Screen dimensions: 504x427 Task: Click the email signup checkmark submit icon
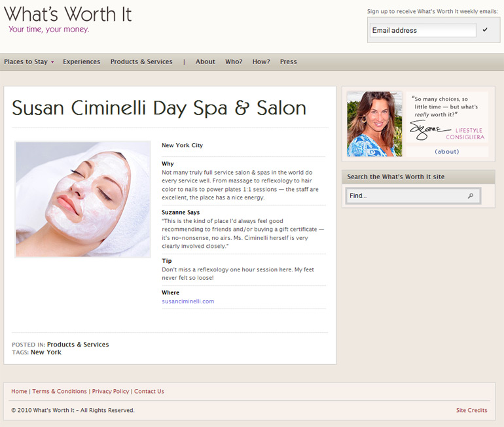[485, 30]
